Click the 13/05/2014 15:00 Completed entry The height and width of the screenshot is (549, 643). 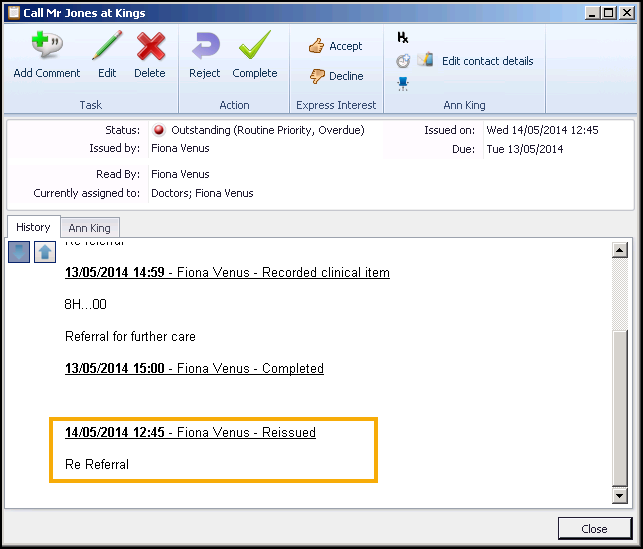194,369
